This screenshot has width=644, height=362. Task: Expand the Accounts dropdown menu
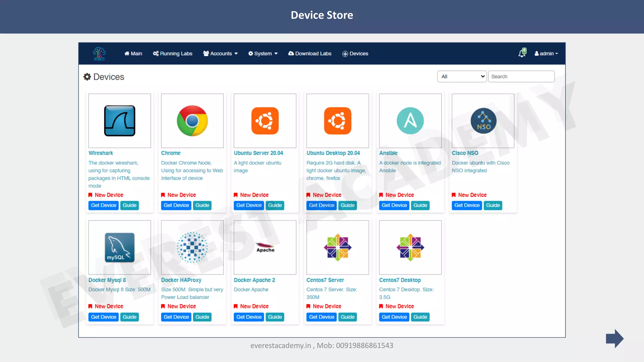click(220, 53)
